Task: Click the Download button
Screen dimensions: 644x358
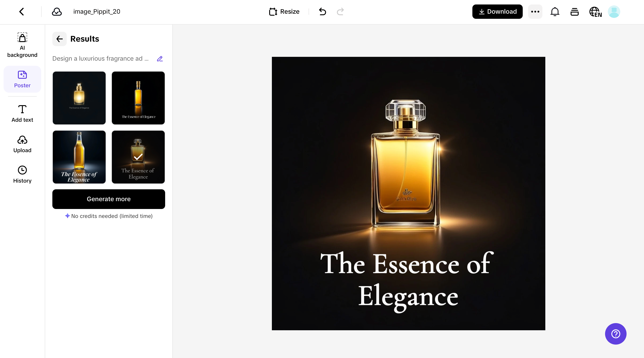Action: [497, 11]
